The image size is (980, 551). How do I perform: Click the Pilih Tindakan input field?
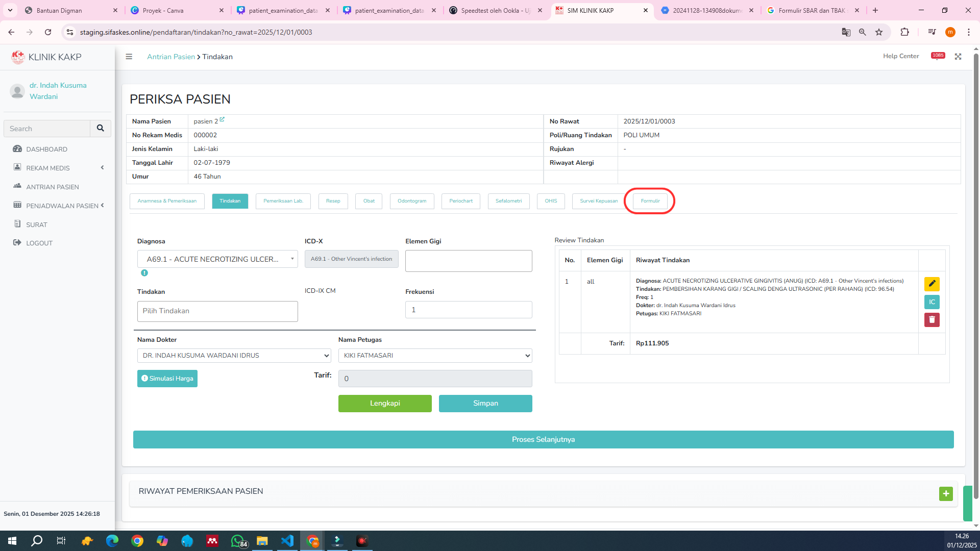click(217, 311)
